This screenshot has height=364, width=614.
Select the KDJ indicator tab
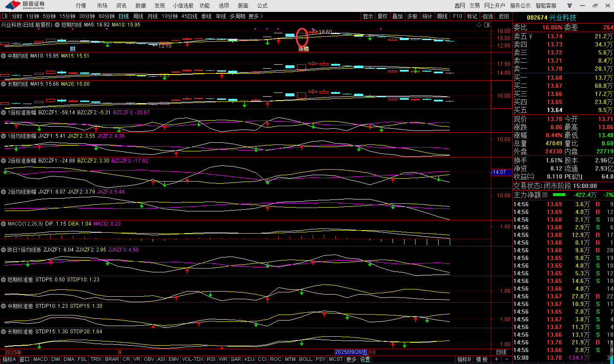pyautogui.click(x=249, y=359)
